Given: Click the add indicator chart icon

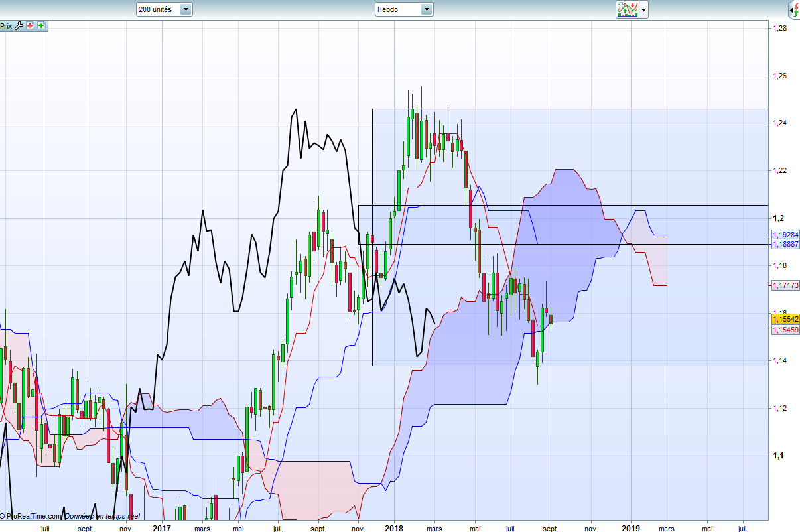Looking at the screenshot, I should click(x=627, y=9).
